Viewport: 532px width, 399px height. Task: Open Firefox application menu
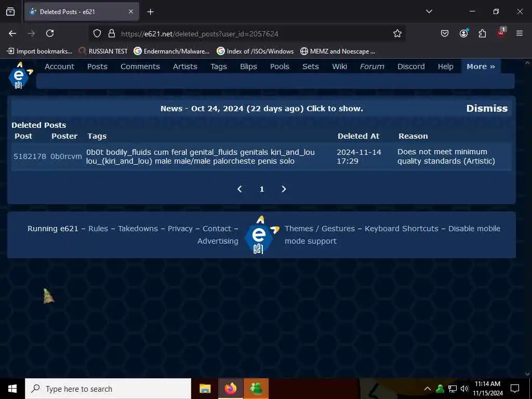[520, 33]
